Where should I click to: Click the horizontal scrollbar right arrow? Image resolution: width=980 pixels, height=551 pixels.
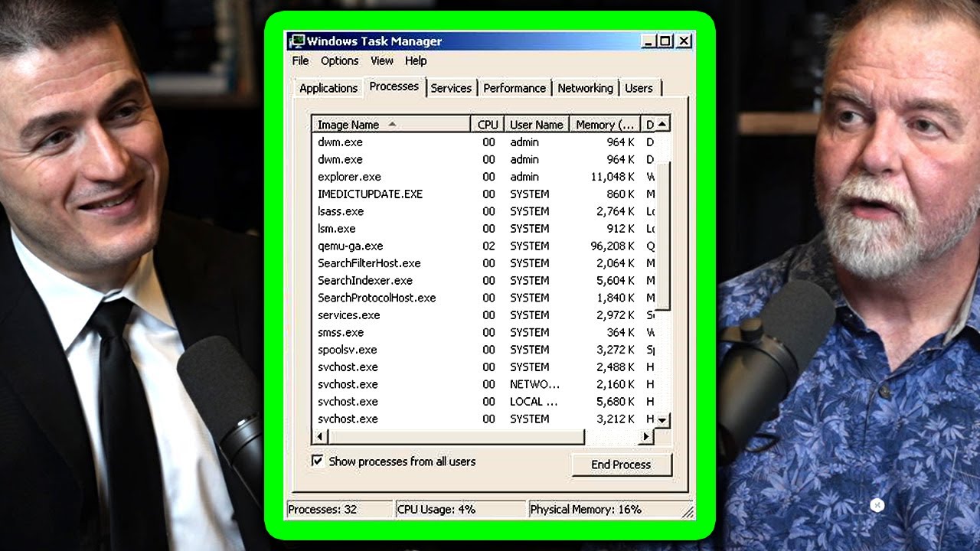646,436
